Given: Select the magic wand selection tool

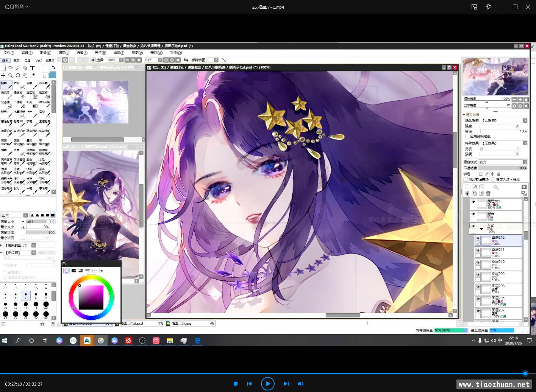Looking at the screenshot, I should (17, 68).
